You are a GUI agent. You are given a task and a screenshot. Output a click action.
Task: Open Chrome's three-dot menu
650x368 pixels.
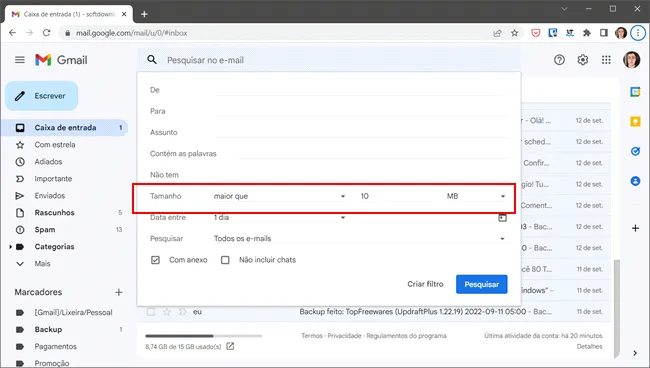[638, 33]
